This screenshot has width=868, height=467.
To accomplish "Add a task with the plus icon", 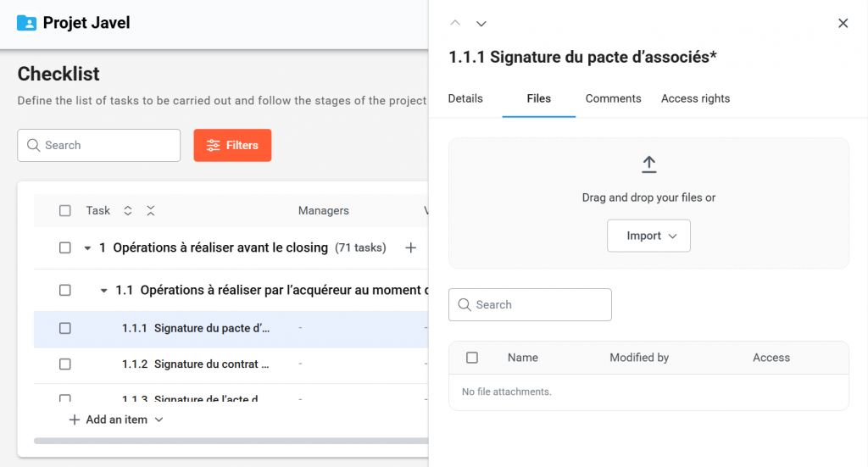I will [x=410, y=248].
